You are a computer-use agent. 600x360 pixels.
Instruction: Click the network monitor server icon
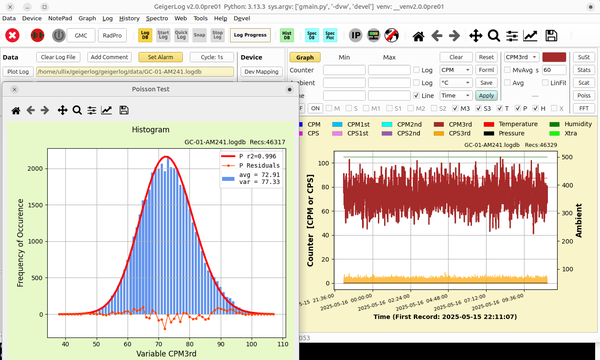click(x=373, y=36)
